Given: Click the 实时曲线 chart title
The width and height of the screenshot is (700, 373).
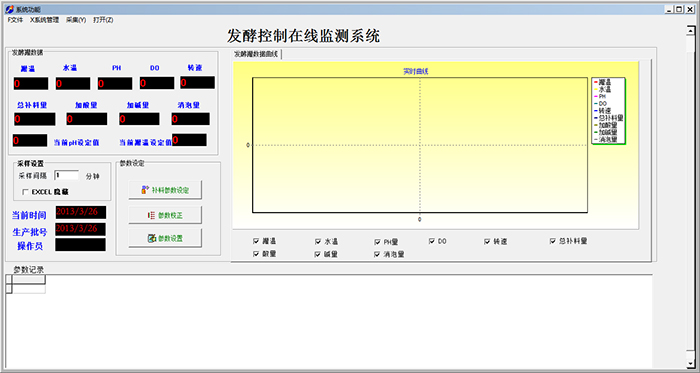Looking at the screenshot, I should click(416, 71).
